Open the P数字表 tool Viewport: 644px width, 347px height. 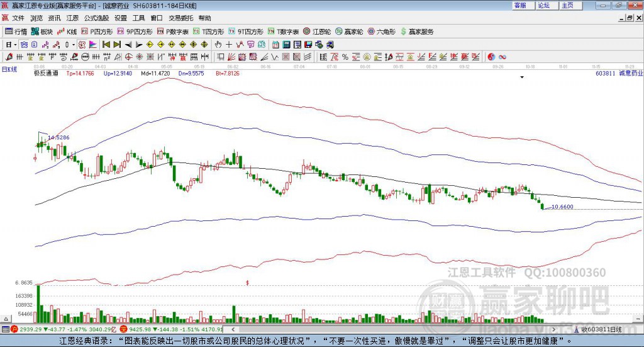(172, 31)
